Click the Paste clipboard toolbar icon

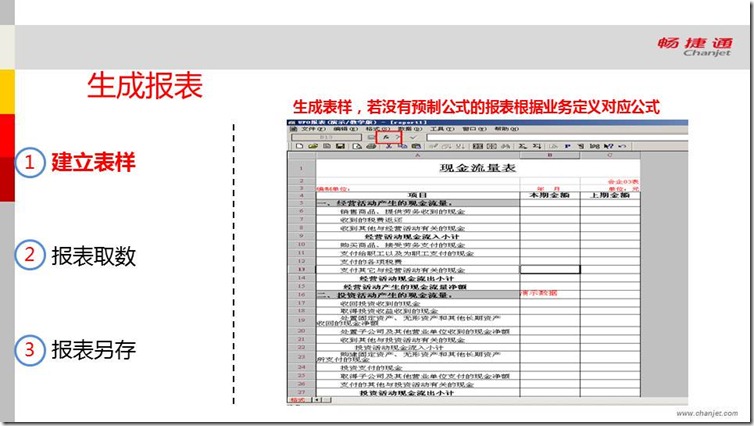coord(416,146)
